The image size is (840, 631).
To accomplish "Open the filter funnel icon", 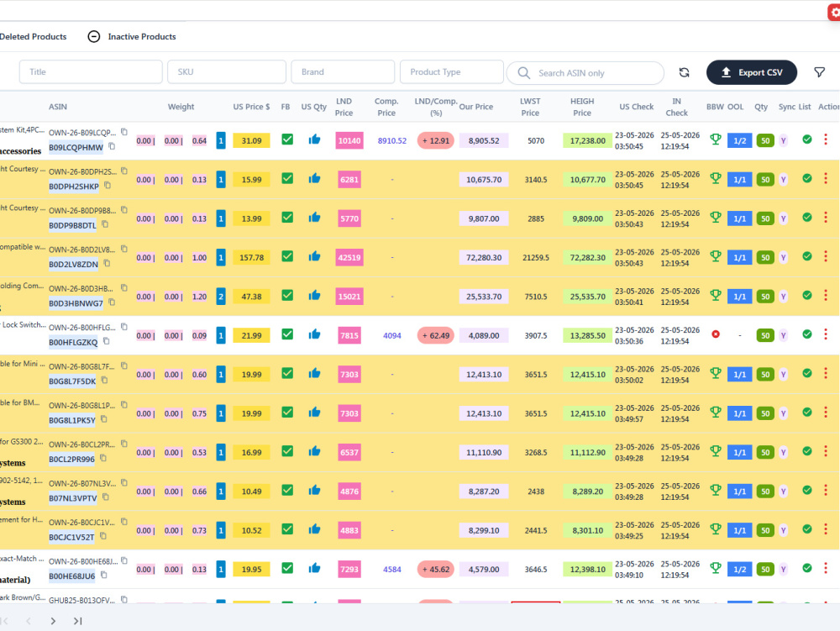I will (x=819, y=72).
